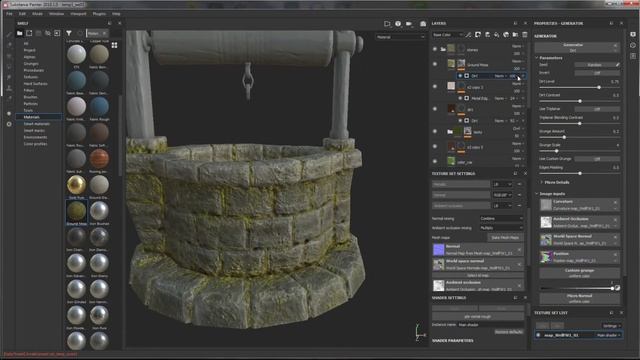The image size is (640, 360).
Task: Click the Micro Normal uniform color button
Action: tap(580, 298)
